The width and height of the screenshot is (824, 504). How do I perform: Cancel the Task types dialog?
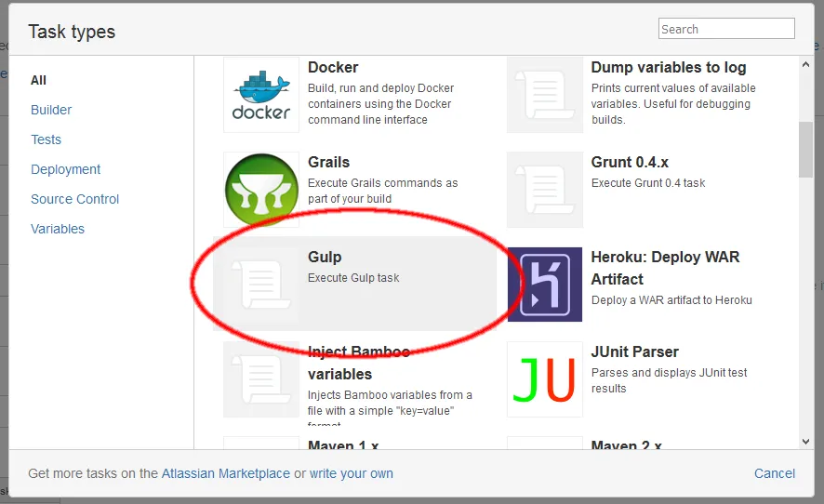click(775, 473)
